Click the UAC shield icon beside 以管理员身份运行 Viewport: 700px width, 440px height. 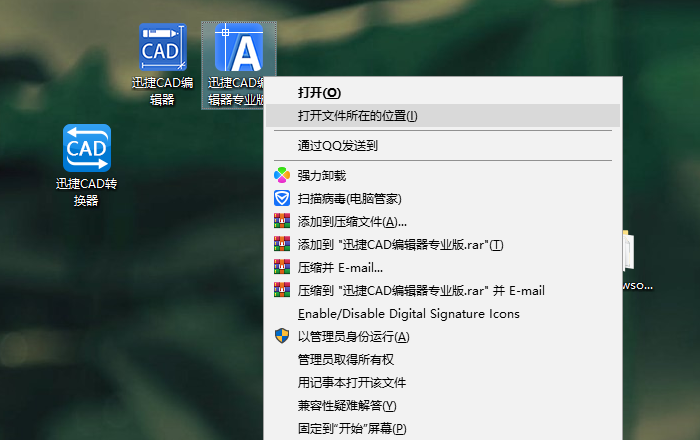[x=282, y=336]
